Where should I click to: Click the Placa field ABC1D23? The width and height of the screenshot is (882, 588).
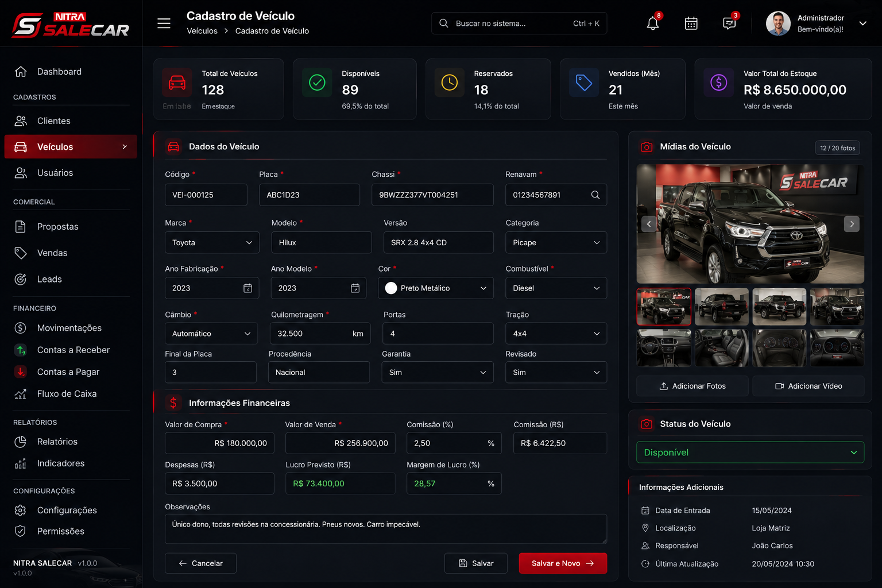(310, 195)
